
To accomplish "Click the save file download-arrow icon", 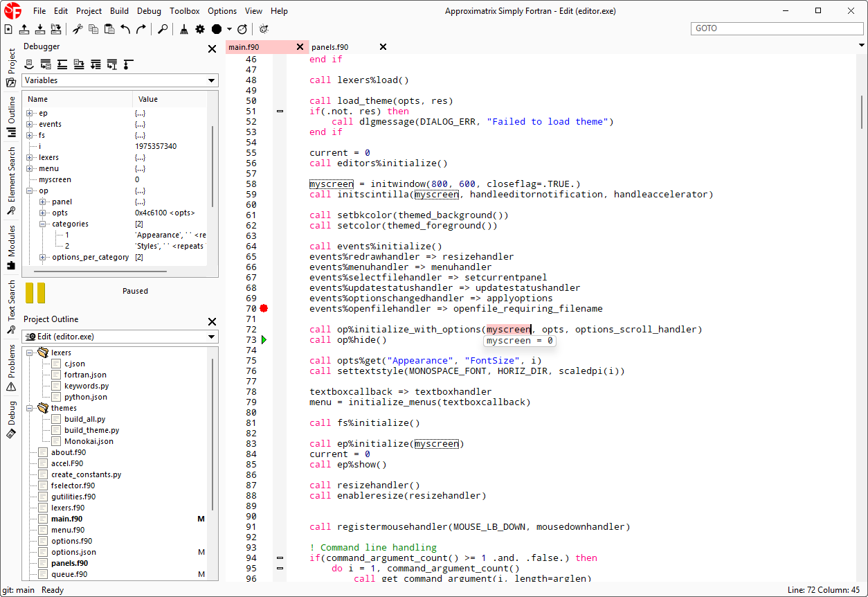I will (x=40, y=29).
